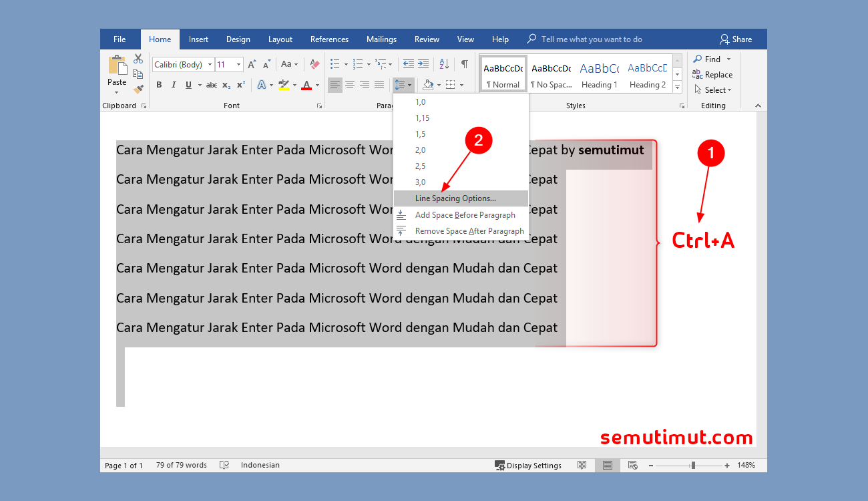The width and height of the screenshot is (868, 501).
Task: Switch to the Insert ribbon tab
Action: tap(198, 39)
